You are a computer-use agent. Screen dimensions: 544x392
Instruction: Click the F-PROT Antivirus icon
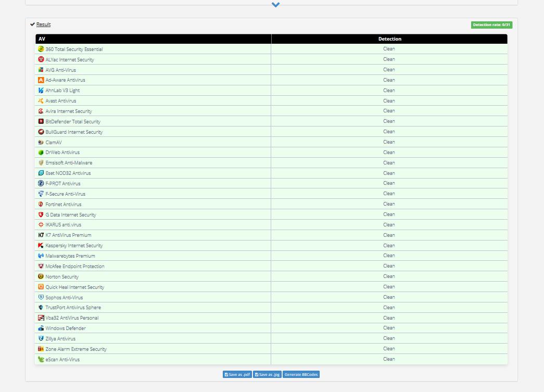coord(41,184)
